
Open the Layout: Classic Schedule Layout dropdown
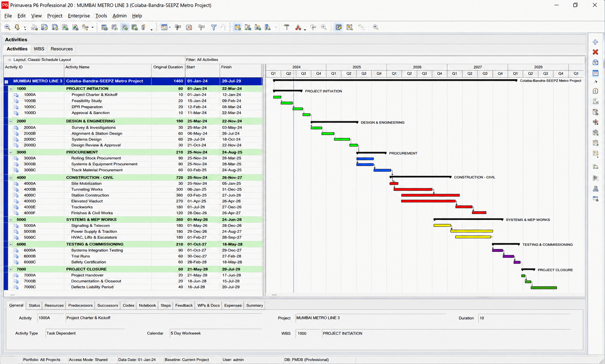[10, 60]
